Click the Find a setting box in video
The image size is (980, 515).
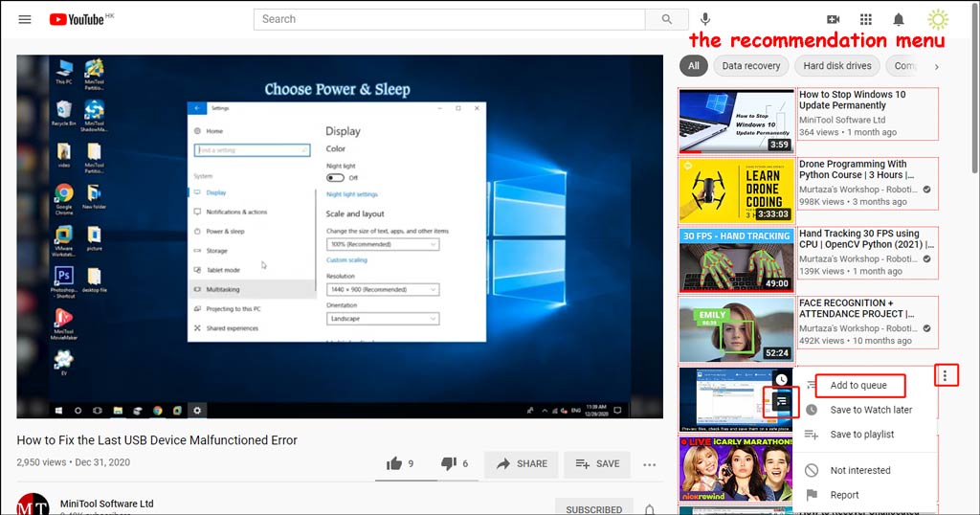[x=252, y=150]
